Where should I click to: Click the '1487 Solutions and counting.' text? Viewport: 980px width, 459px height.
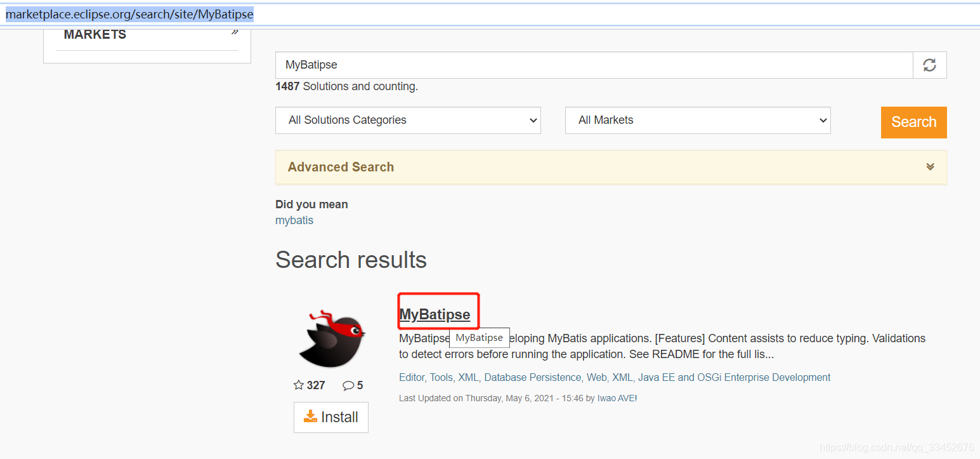[346, 86]
